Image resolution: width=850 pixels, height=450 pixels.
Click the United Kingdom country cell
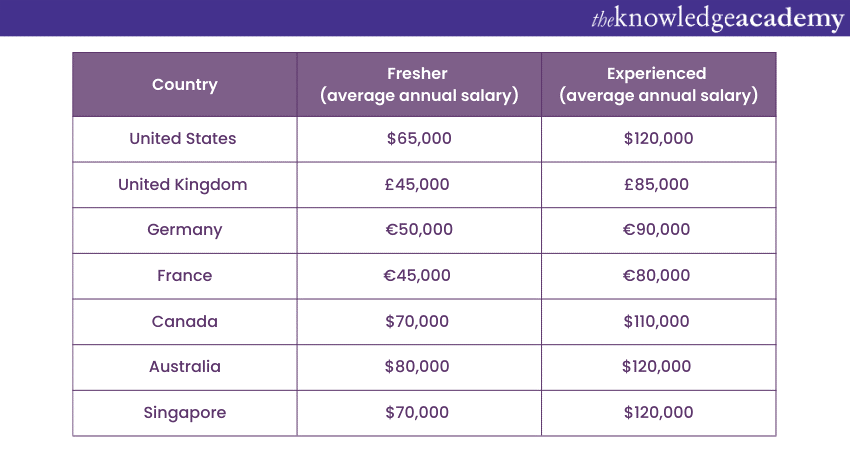click(183, 185)
